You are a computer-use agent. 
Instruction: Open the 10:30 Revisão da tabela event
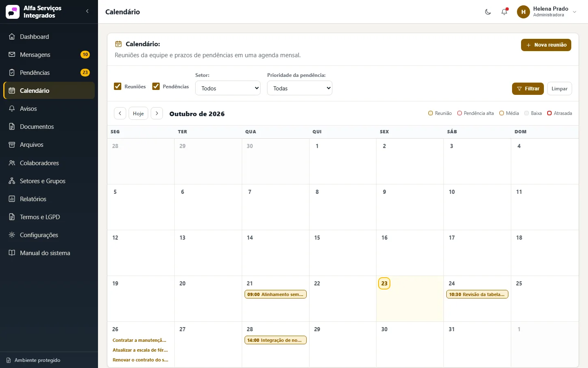477,294
